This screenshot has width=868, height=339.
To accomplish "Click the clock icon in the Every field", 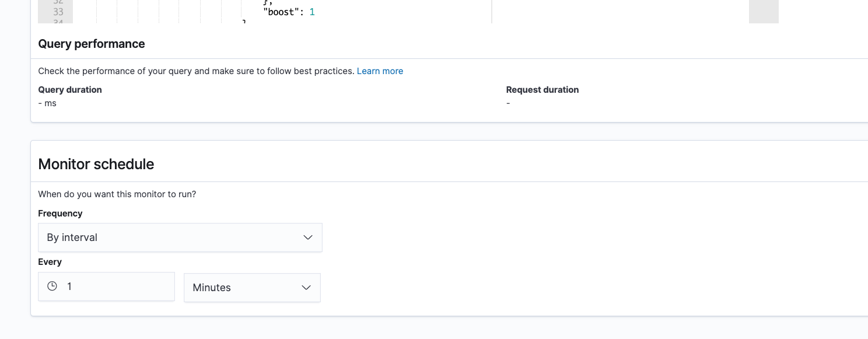I will pyautogui.click(x=52, y=286).
